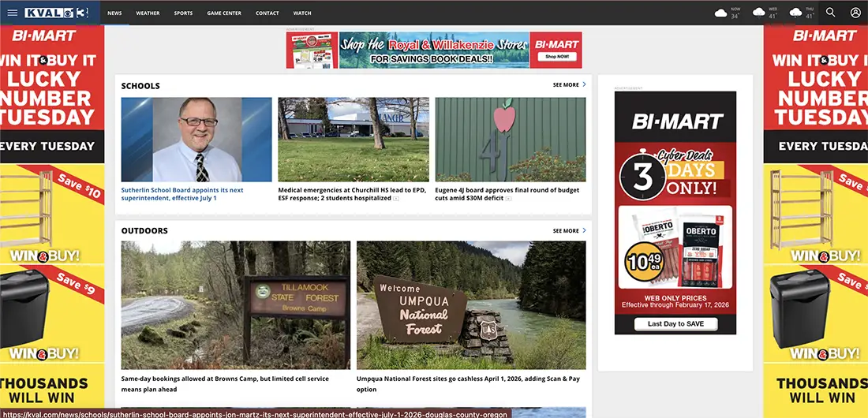The height and width of the screenshot is (418, 868).
Task: Open the Churchill HS campus photo thumbnail
Action: 354,140
